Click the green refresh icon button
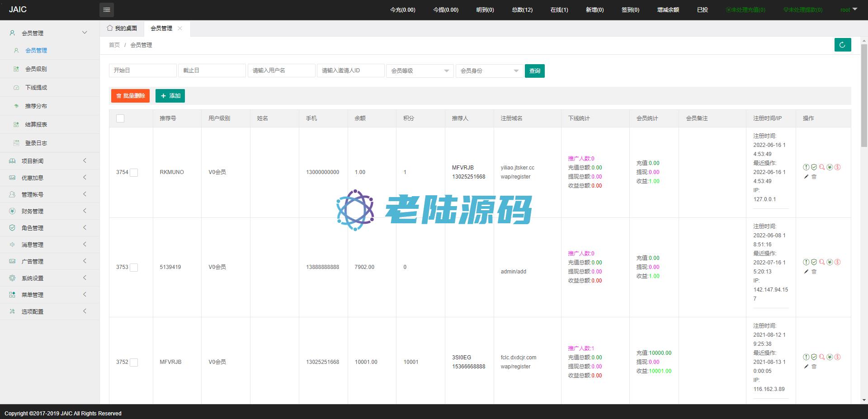Image resolution: width=868 pixels, height=419 pixels. coord(842,45)
